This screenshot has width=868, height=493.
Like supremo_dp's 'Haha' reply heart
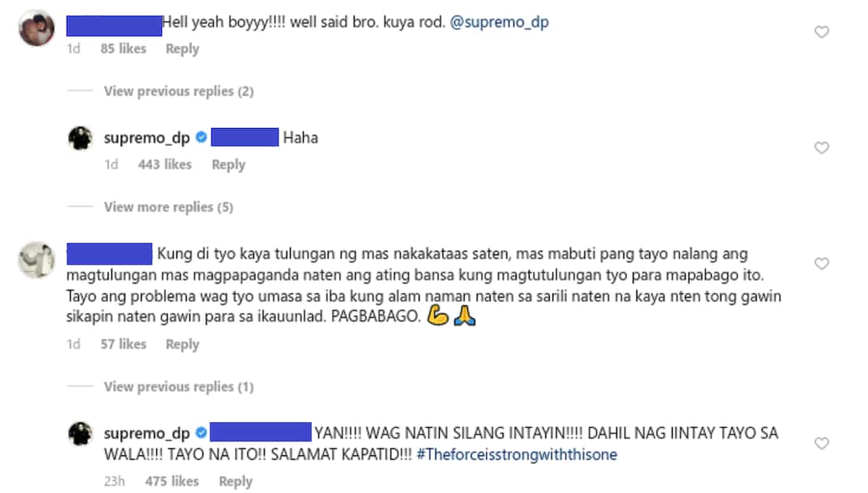pyautogui.click(x=822, y=147)
